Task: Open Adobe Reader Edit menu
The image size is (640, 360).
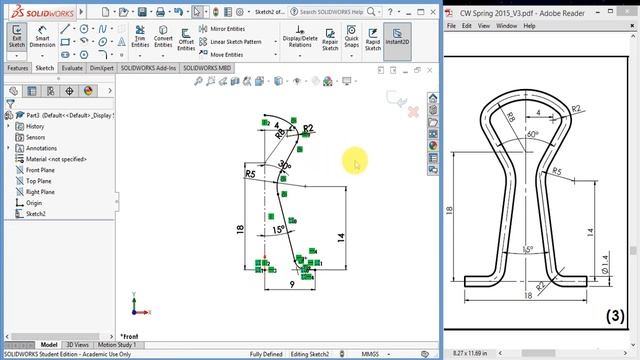Action: point(467,26)
